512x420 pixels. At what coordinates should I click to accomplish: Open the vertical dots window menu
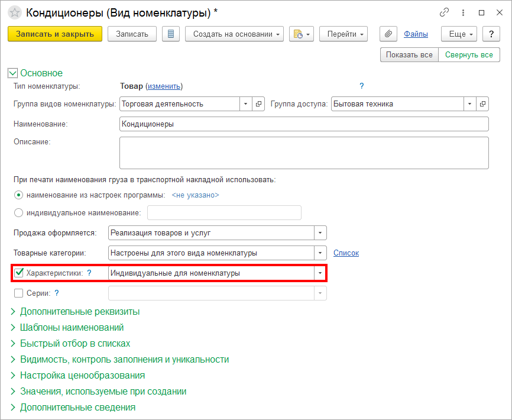coord(463,12)
